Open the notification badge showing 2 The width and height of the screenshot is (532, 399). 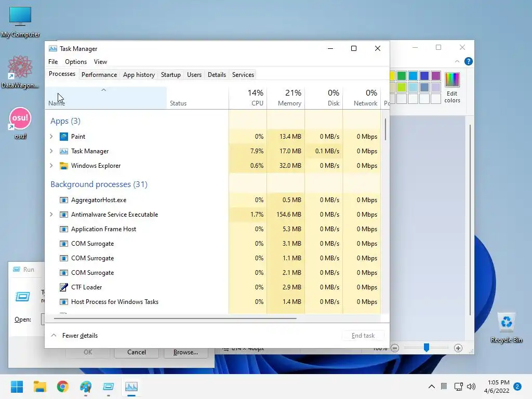click(517, 387)
